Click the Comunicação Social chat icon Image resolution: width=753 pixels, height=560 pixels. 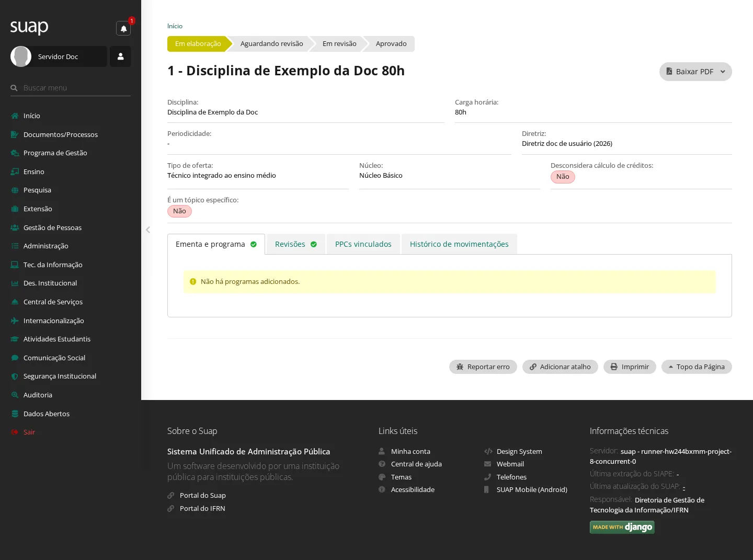(15, 358)
